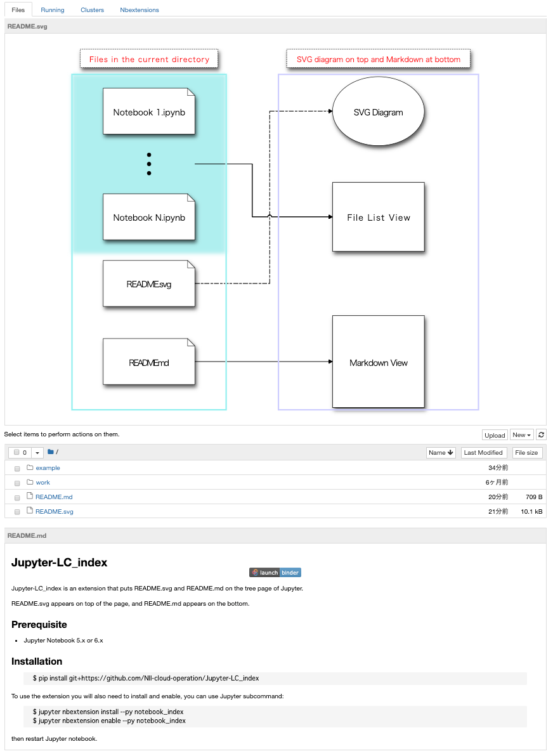Open the Nbextensions tab
Viewport: 553px width, 756px height.
140,10
